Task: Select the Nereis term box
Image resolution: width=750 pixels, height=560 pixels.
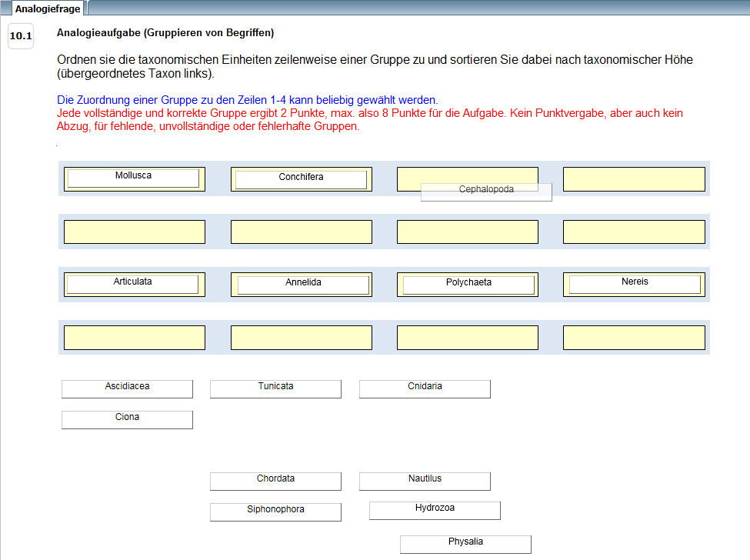Action: point(635,284)
